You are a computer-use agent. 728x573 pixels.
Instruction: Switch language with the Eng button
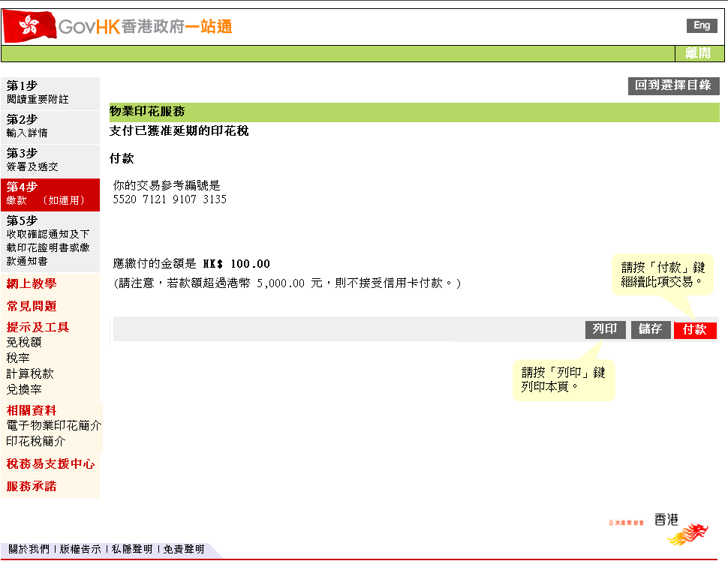click(701, 25)
